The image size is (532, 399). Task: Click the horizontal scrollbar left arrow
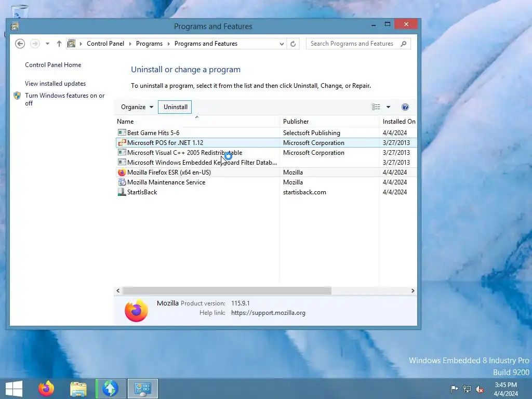click(x=118, y=291)
